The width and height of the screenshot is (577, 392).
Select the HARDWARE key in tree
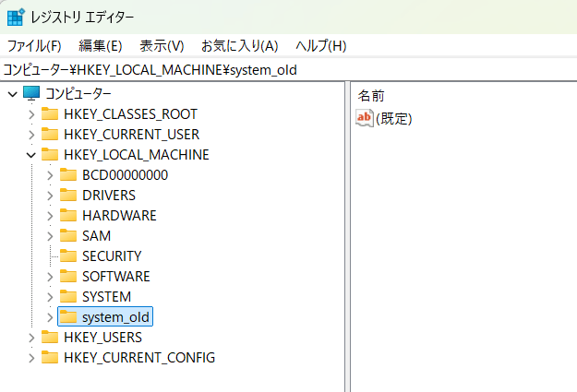119,215
